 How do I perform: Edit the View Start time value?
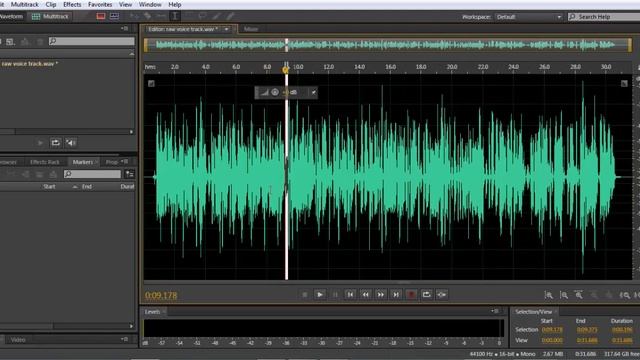click(552, 340)
